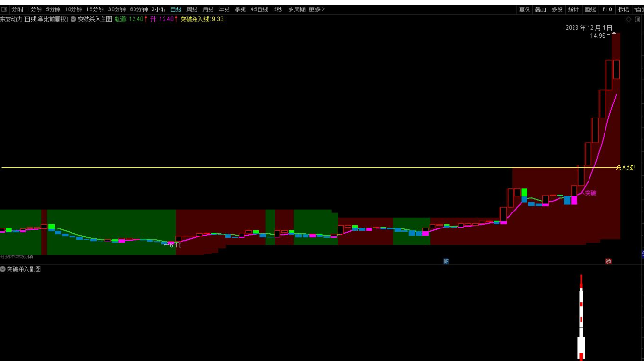Click the 统计 statistics button
644x361 pixels.
pos(573,9)
